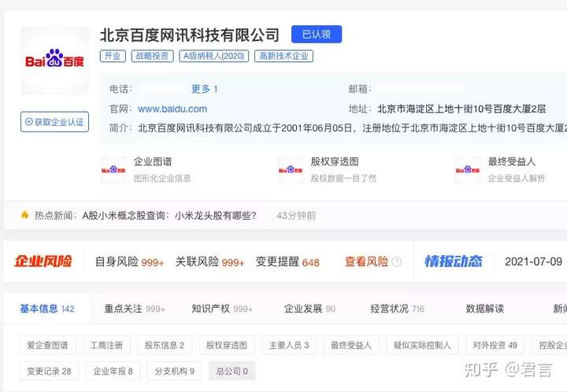View 自身风险 999+ details
The image size is (567, 392).
tap(129, 261)
